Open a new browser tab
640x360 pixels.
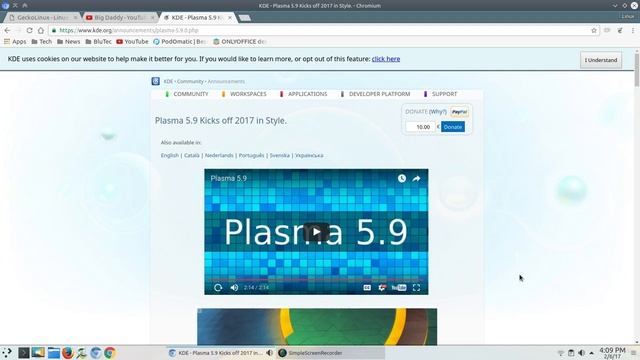245,18
